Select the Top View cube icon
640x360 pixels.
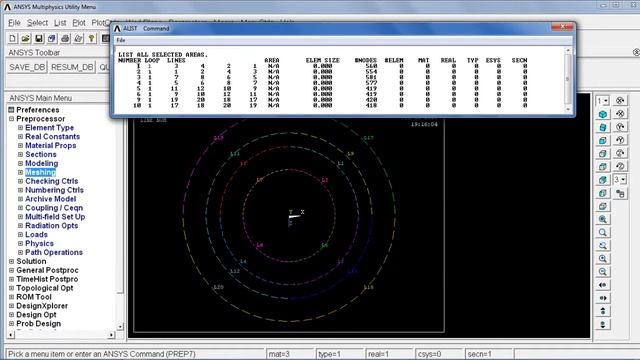tap(603, 167)
